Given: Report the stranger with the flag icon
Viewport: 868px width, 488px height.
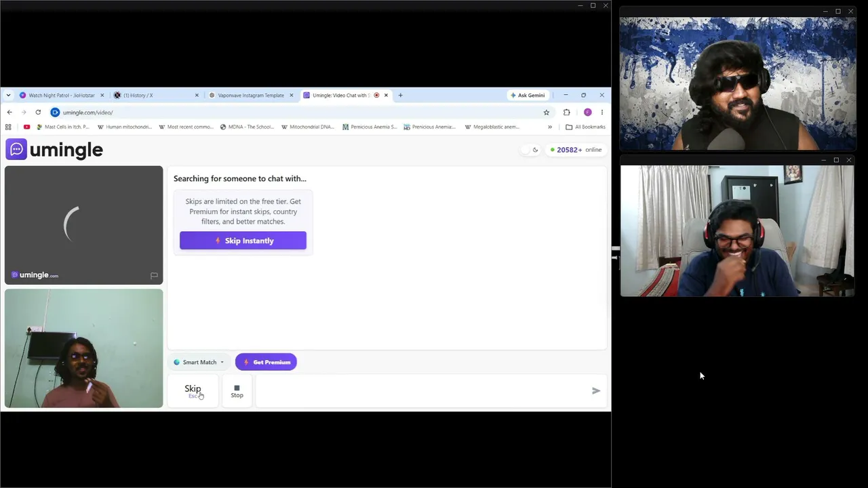Looking at the screenshot, I should (x=154, y=275).
